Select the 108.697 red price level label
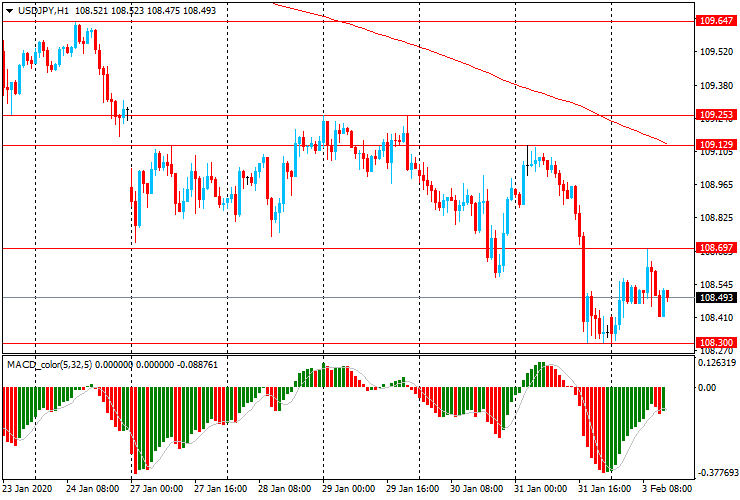This screenshot has height=500, width=740. pos(716,247)
